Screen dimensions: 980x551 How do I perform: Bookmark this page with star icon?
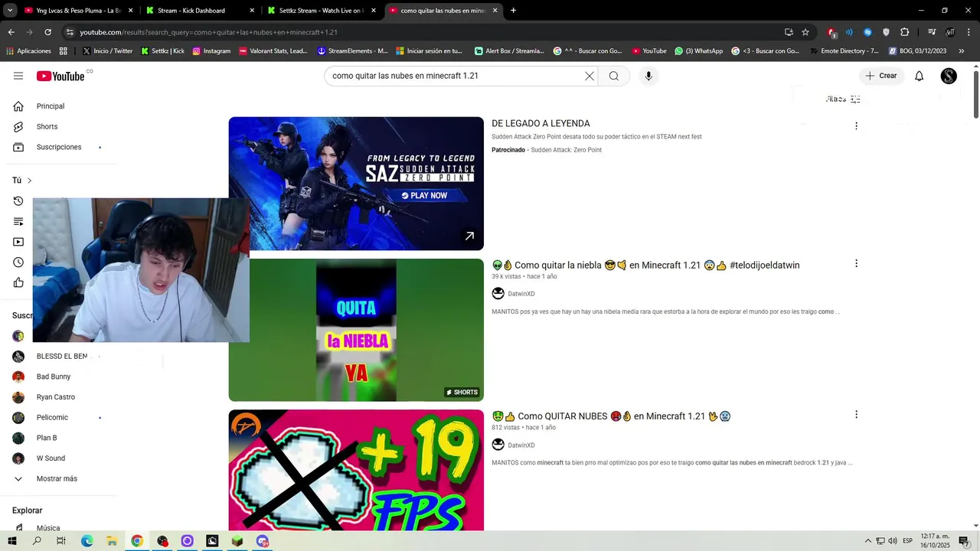[x=805, y=32]
